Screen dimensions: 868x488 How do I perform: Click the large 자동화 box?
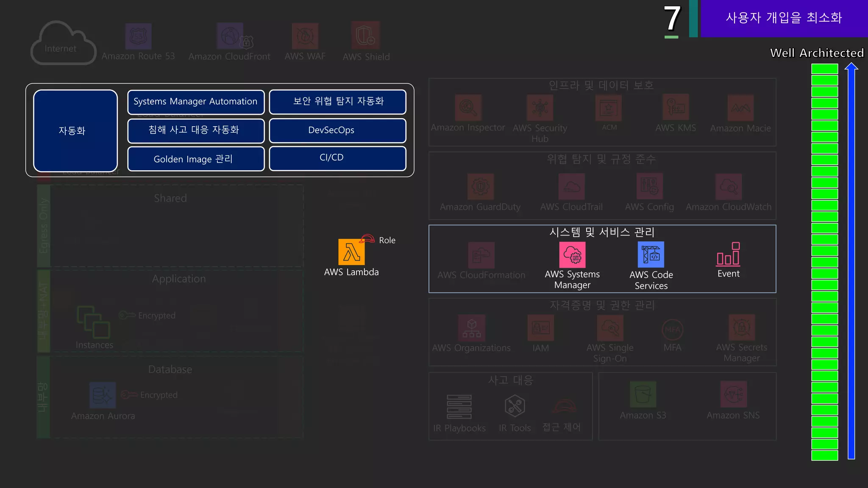75,130
